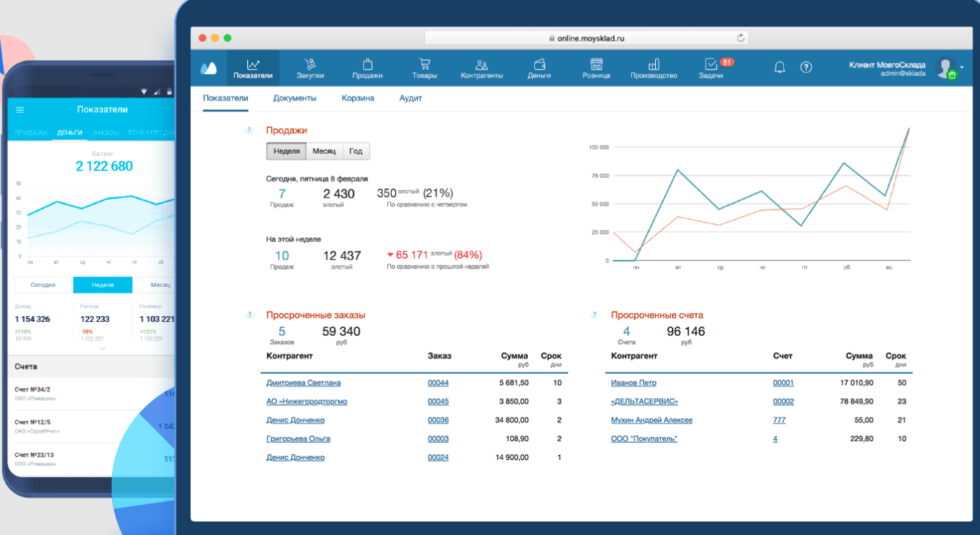980x535 pixels.
Task: Expand the user account dropdown arrow
Action: pyautogui.click(x=962, y=67)
